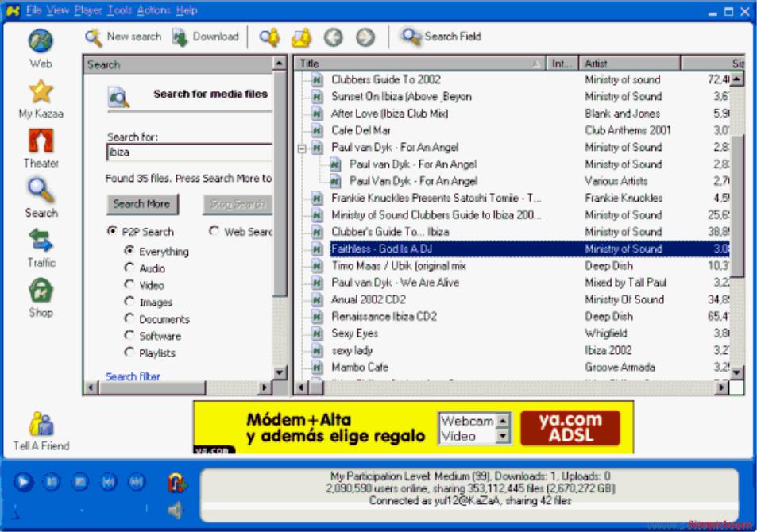Image resolution: width=757 pixels, height=532 pixels.
Task: Click the find-user magnifier toolbar icon
Action: coord(269,37)
